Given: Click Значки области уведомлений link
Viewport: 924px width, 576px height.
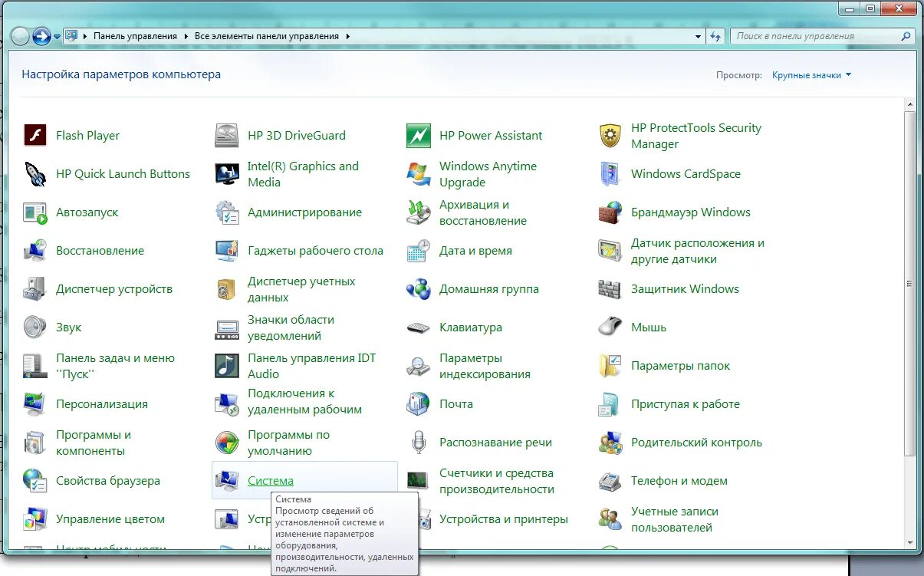Looking at the screenshot, I should point(291,327).
